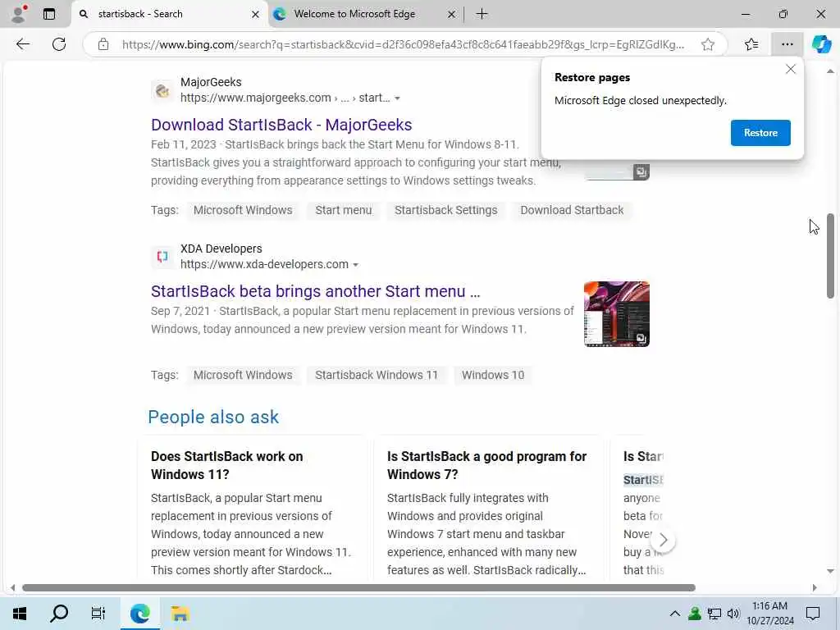The height and width of the screenshot is (630, 840).
Task: Select XDA Developers' Microsoft Windows tag
Action: click(243, 375)
